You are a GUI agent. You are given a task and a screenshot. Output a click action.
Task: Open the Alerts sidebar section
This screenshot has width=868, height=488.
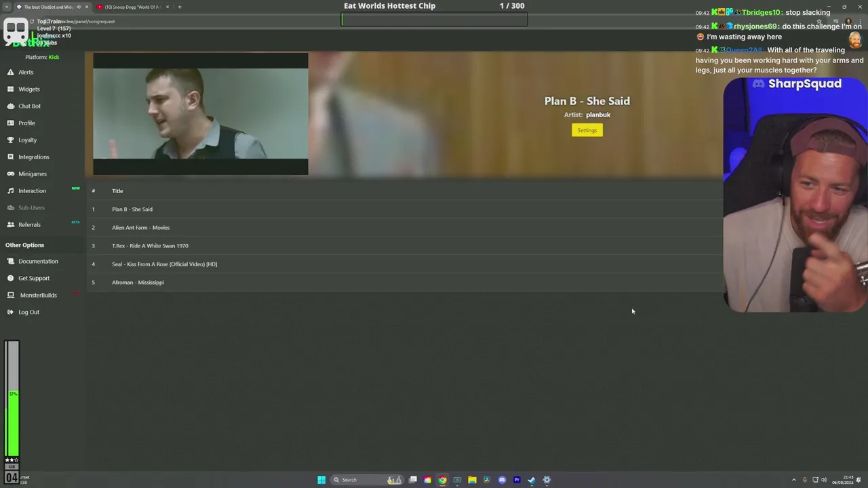pyautogui.click(x=26, y=72)
